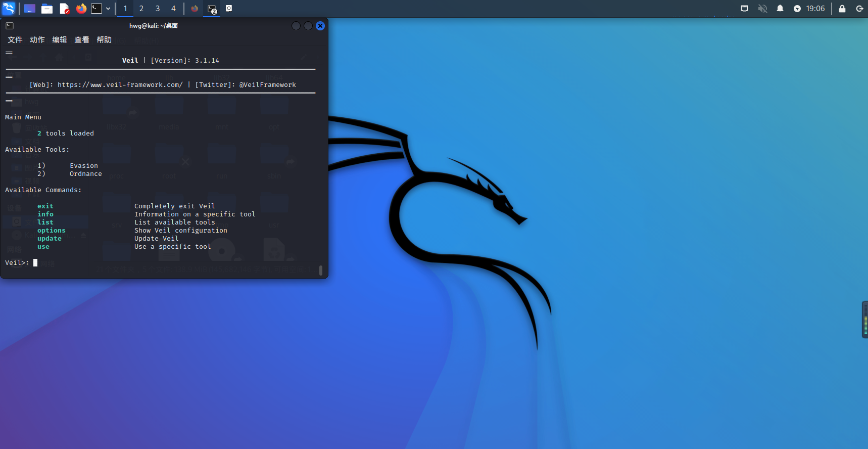Click the screenshot tool taskbar button

(x=229, y=9)
